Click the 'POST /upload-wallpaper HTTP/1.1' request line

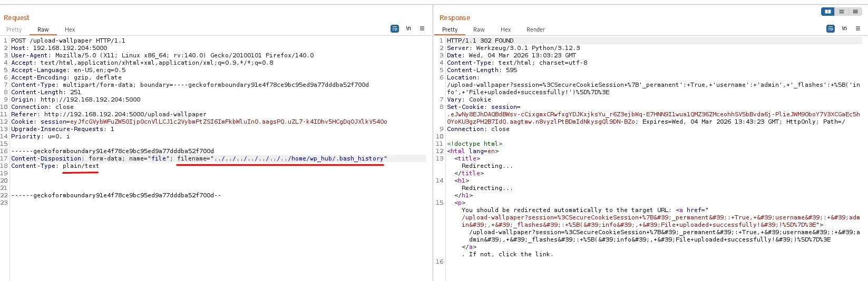click(68, 41)
